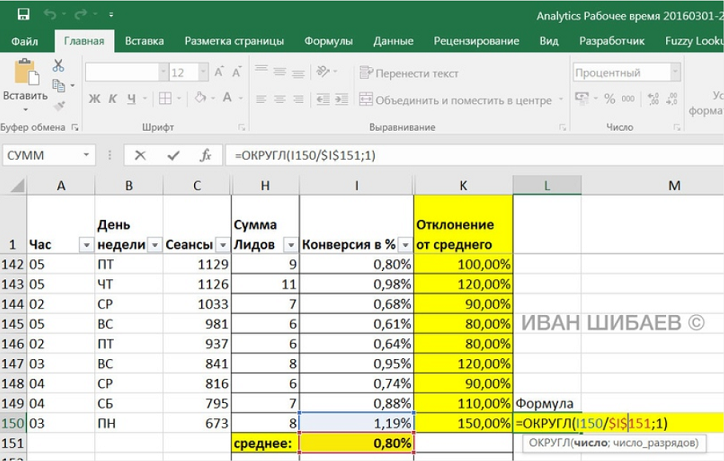The image size is (724, 461).
Task: Click the Middle Align icon
Action: (279, 72)
